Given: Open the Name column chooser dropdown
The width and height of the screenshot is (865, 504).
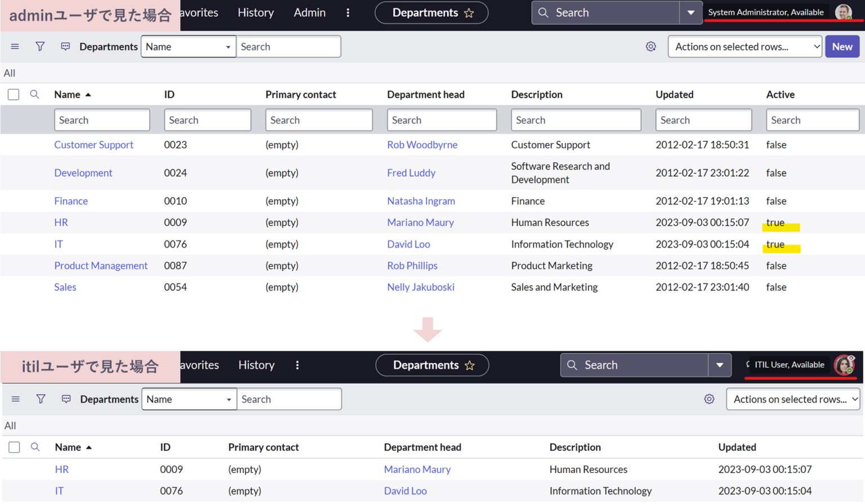Looking at the screenshot, I should point(188,46).
